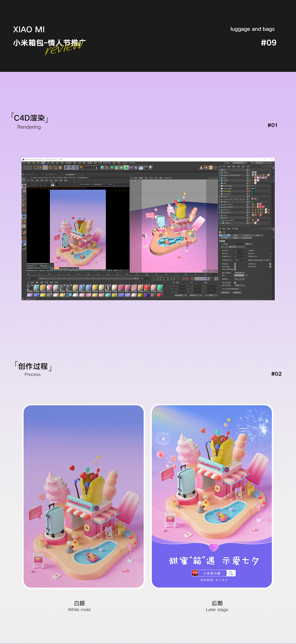
Task: Open the 节点空间 dropdown
Action: click(240, 163)
